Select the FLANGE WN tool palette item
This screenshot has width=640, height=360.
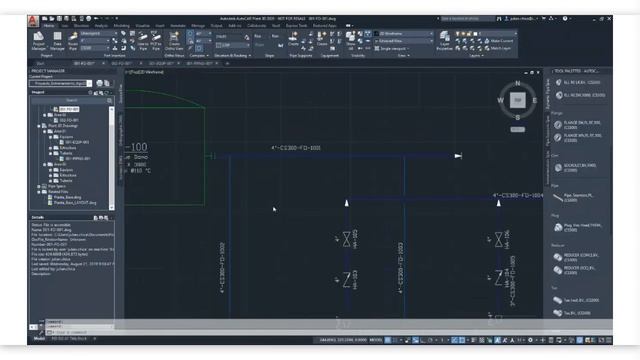pyautogui.click(x=578, y=138)
